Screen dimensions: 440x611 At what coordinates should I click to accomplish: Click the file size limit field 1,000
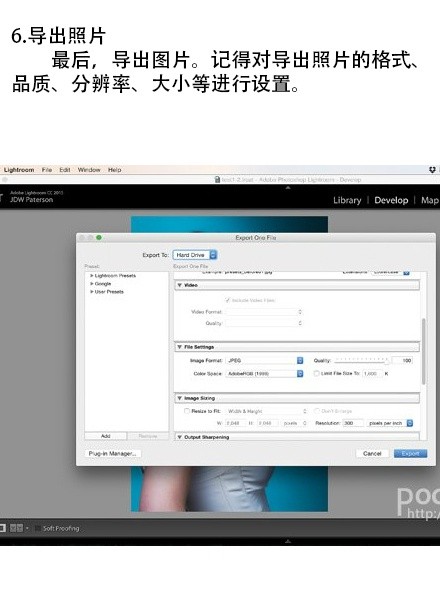(371, 373)
